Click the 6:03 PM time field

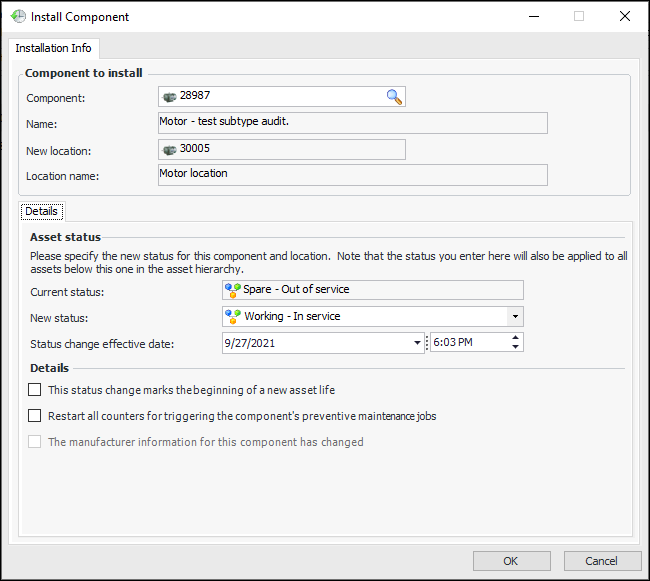point(468,343)
